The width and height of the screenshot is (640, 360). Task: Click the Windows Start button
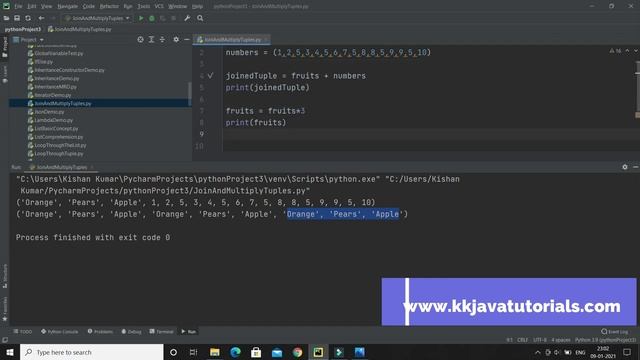(10, 352)
